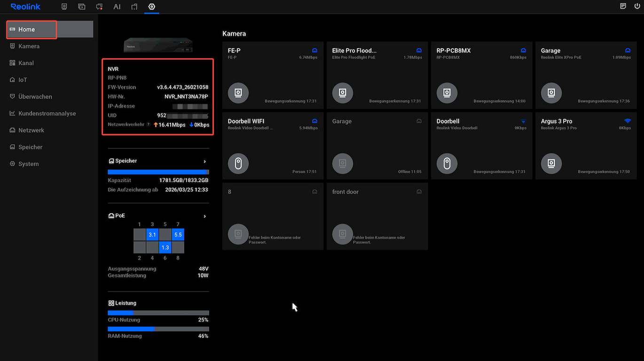Click the "Person 17:51" status text
The height and width of the screenshot is (361, 644).
click(305, 172)
